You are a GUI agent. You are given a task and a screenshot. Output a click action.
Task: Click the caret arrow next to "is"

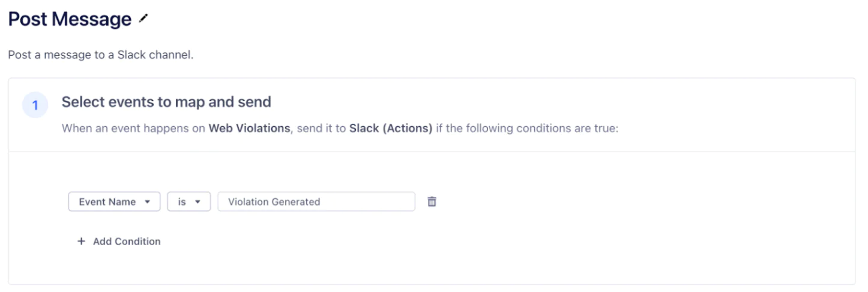coord(197,202)
